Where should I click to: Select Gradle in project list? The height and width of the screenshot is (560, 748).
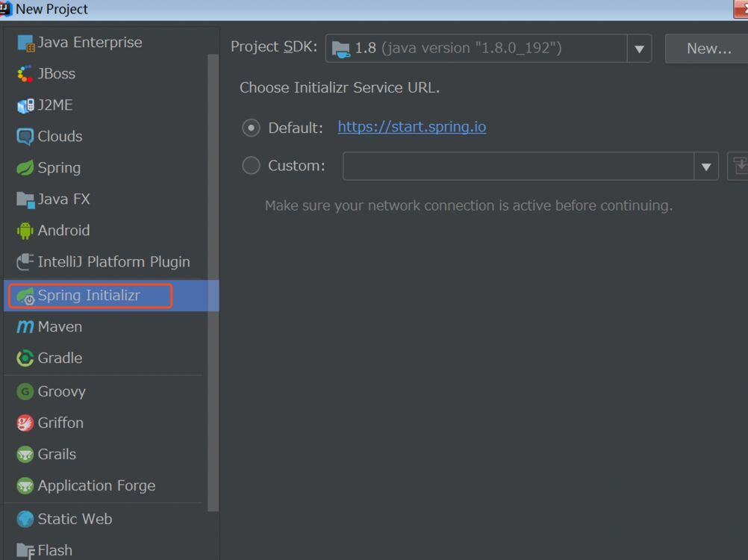pos(60,358)
